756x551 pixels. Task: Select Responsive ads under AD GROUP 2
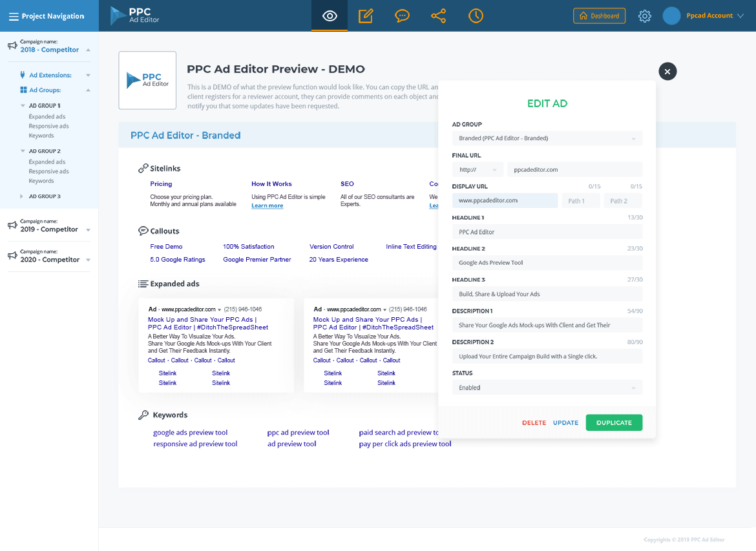pyautogui.click(x=48, y=172)
